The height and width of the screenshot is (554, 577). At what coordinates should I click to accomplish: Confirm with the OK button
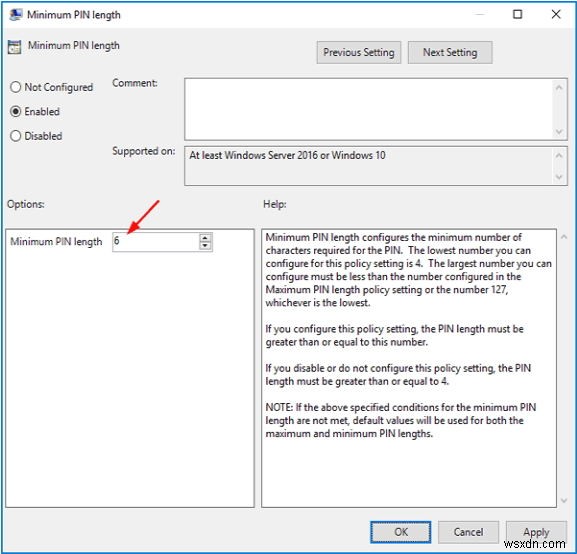click(x=401, y=532)
